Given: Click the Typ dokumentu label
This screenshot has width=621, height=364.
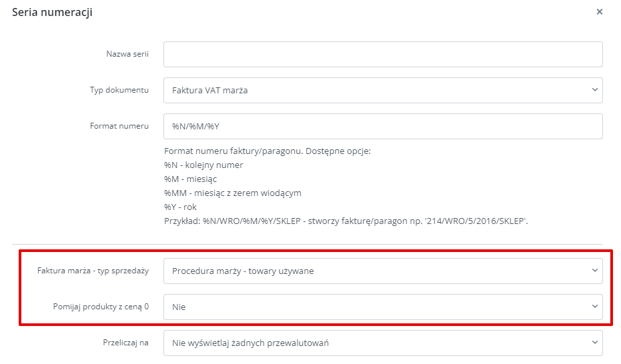Looking at the screenshot, I should pyautogui.click(x=119, y=90).
